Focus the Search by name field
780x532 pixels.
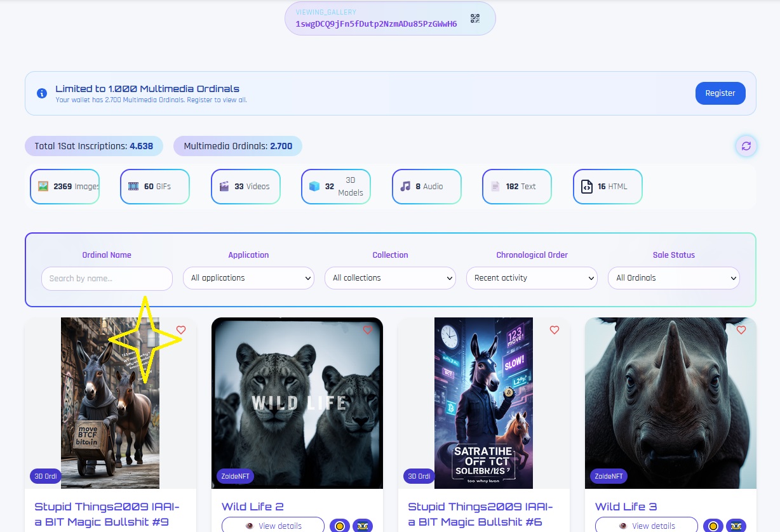[107, 279]
